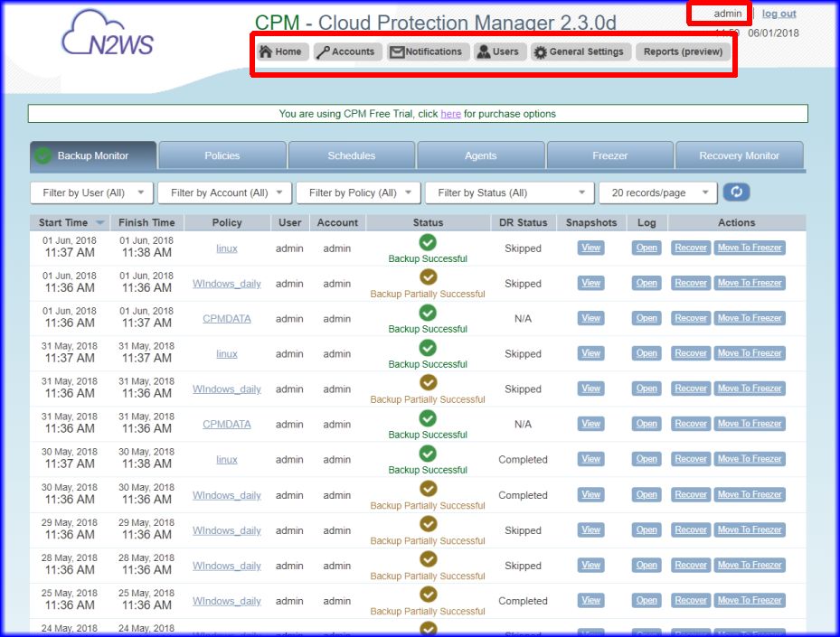Click 'Skipped' DR status for 28 May WIndows_daily
840x637 pixels.
click(x=523, y=566)
